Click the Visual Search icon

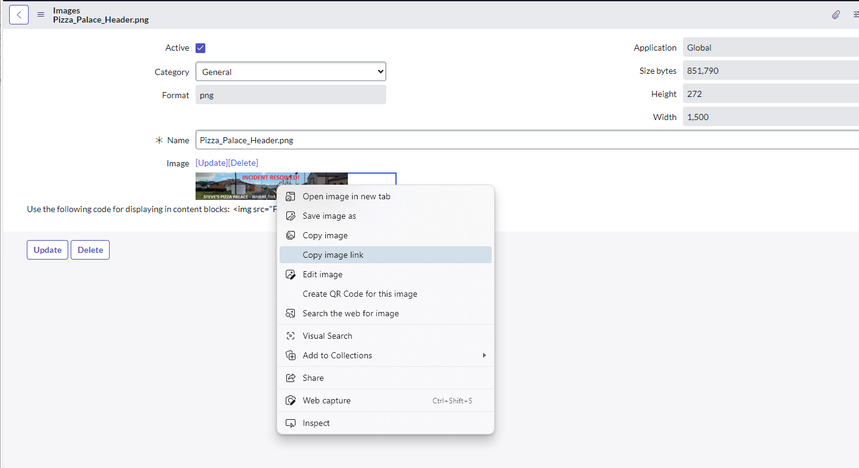(x=290, y=336)
